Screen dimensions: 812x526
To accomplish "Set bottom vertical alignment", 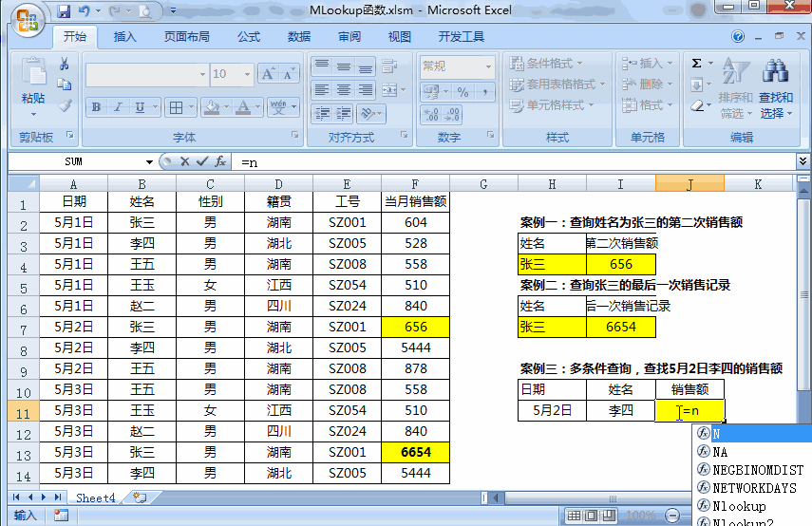I will [365, 66].
